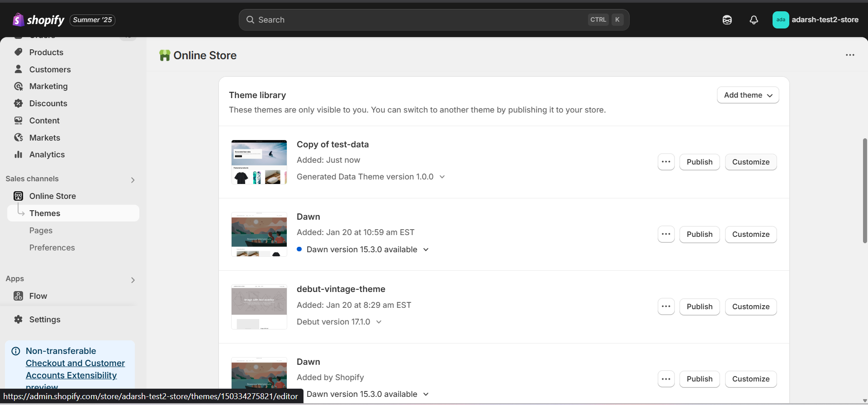
Task: Click the Summer '25 edition badge
Action: tap(92, 20)
